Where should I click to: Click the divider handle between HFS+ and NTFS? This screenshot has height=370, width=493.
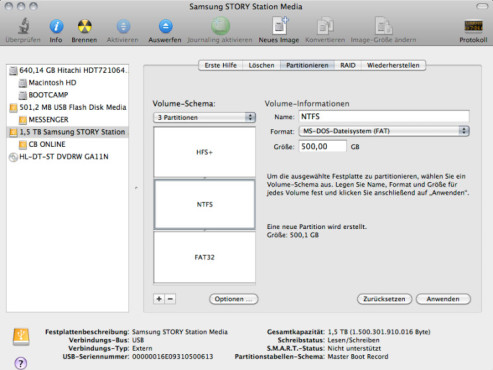(x=204, y=178)
